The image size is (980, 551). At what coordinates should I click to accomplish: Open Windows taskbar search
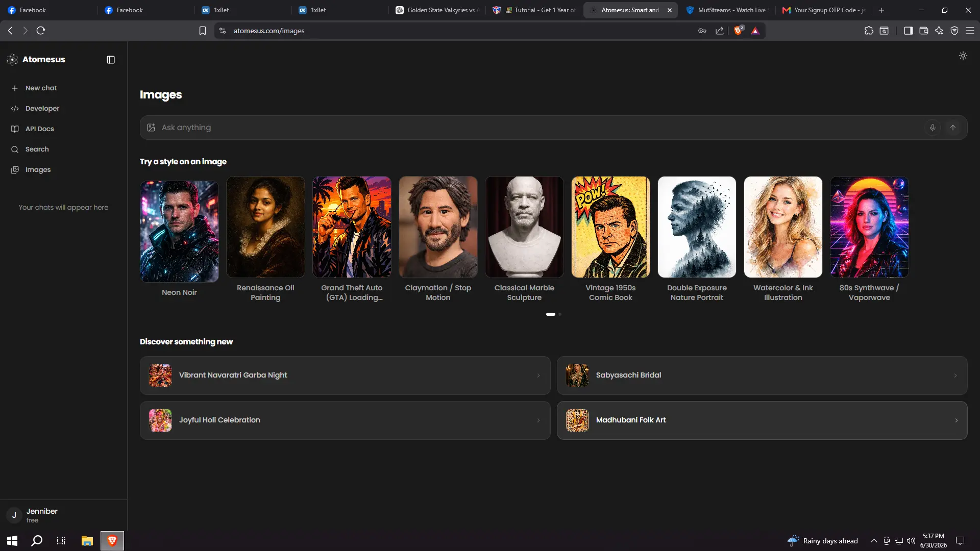pos(37,541)
